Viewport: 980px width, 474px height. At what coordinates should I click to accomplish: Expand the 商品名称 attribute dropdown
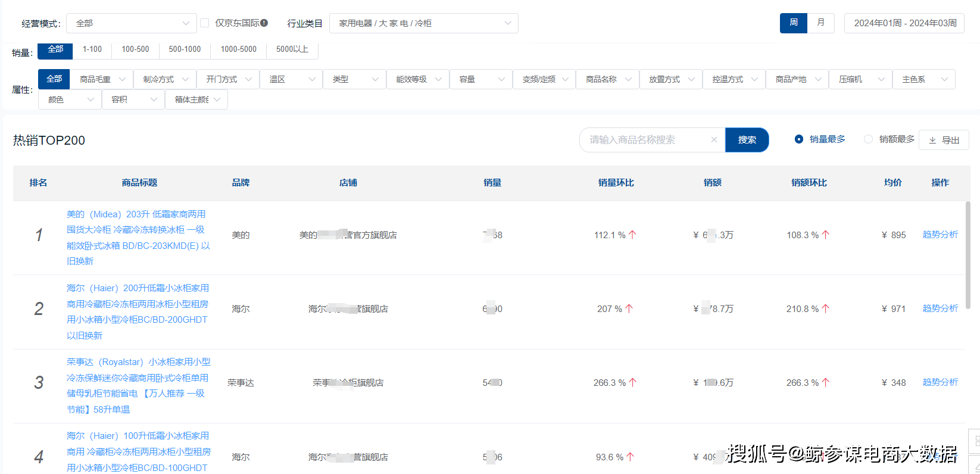pos(607,79)
